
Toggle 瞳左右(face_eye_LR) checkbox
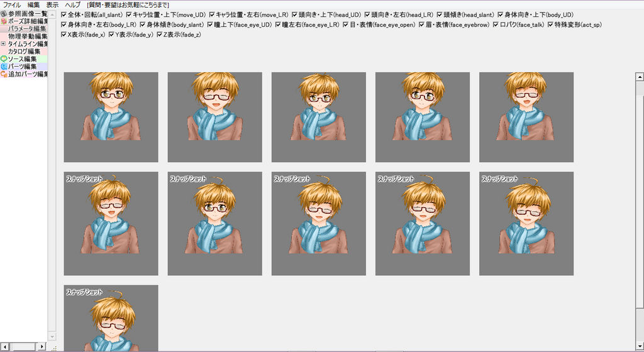click(x=278, y=25)
